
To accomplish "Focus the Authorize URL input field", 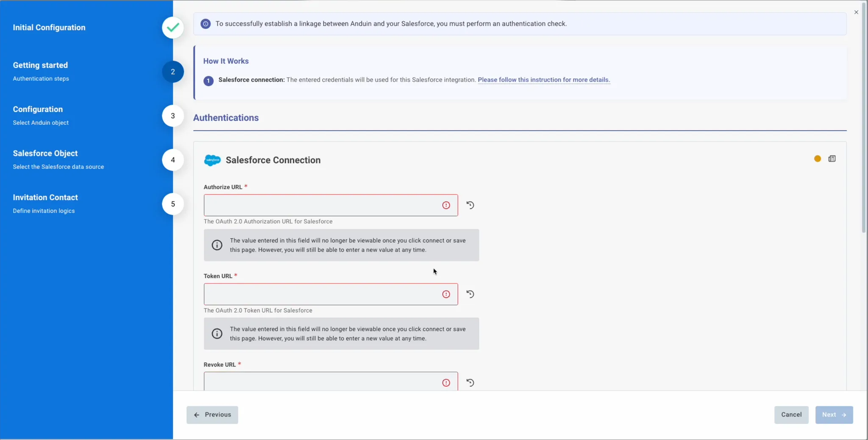I will click(x=331, y=205).
